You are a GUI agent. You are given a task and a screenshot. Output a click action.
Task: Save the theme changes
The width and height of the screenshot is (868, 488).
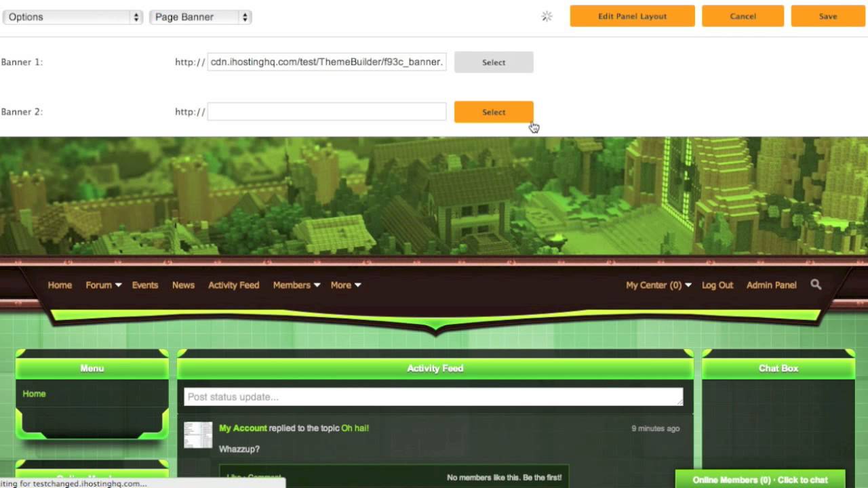tap(827, 16)
